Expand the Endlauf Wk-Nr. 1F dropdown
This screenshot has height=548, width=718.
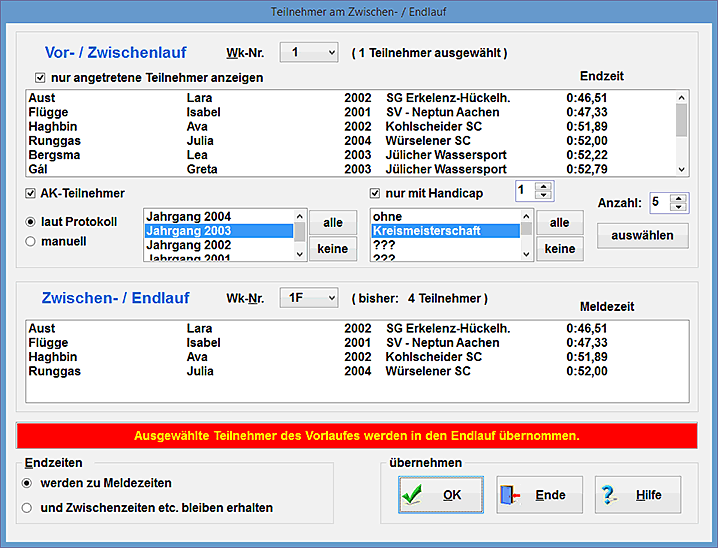[309, 297]
